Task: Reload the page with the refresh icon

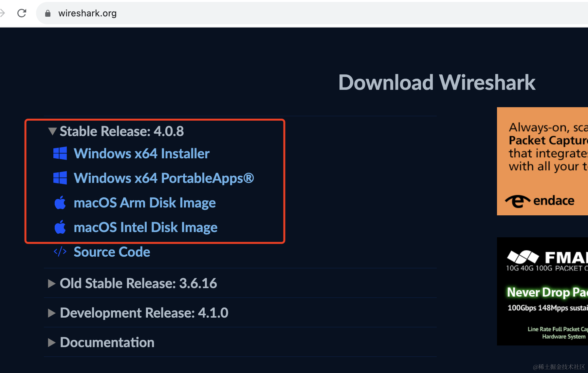Action: (22, 13)
